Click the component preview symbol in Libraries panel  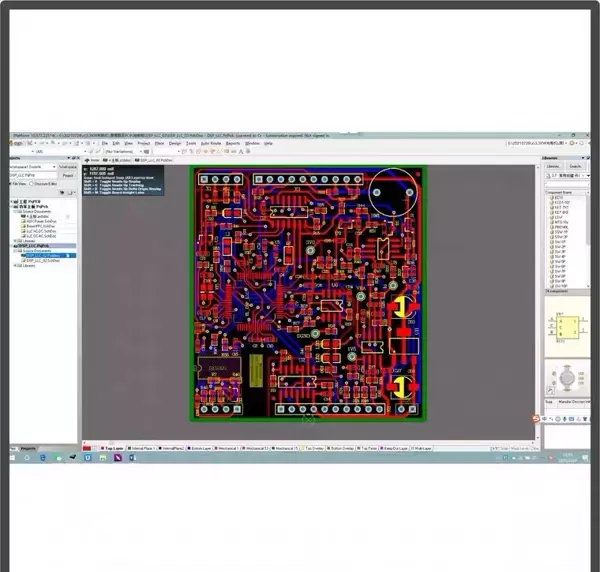(563, 329)
